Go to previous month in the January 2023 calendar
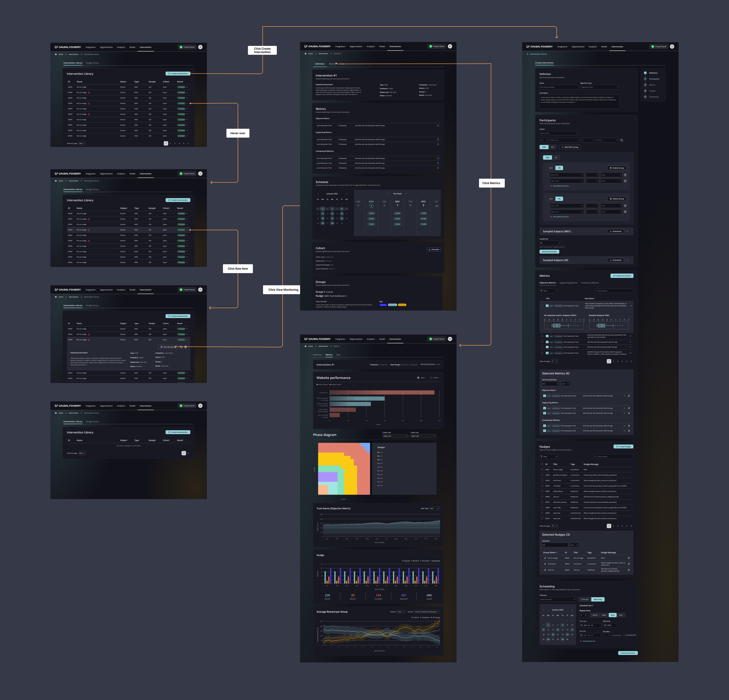 544,610
